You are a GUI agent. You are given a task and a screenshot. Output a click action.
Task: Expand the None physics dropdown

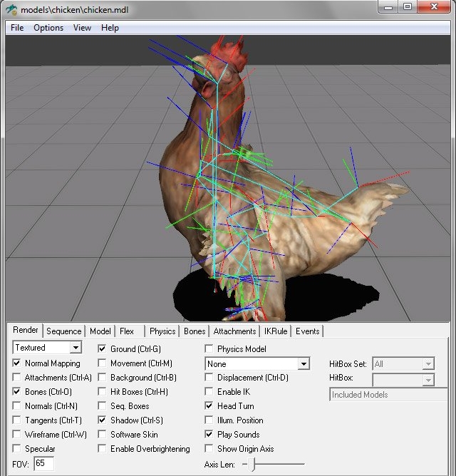click(x=257, y=363)
